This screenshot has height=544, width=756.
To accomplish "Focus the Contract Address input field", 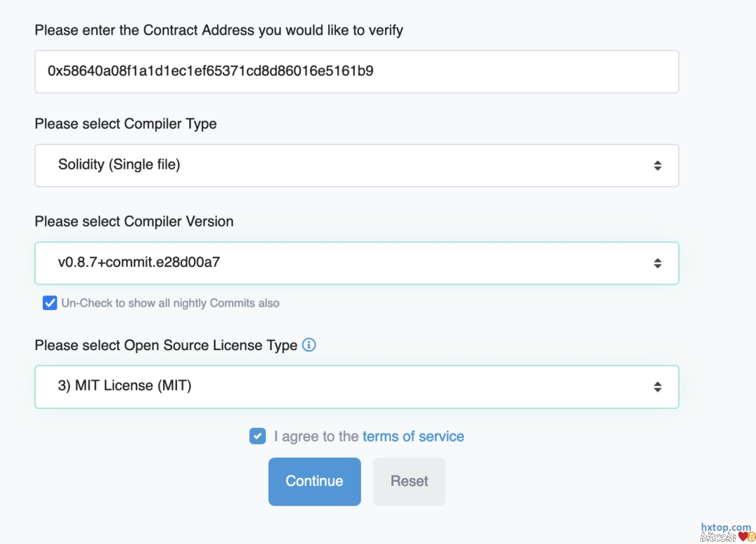I will (356, 71).
